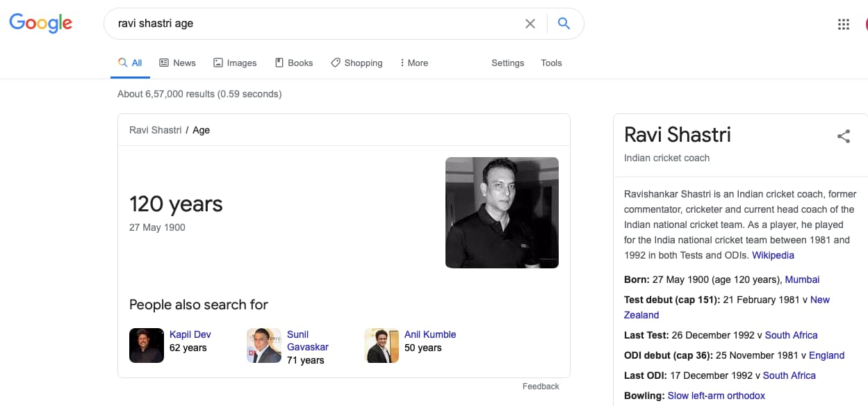This screenshot has height=406, width=868.
Task: Click the Mumbai birthplace link
Action: (803, 279)
